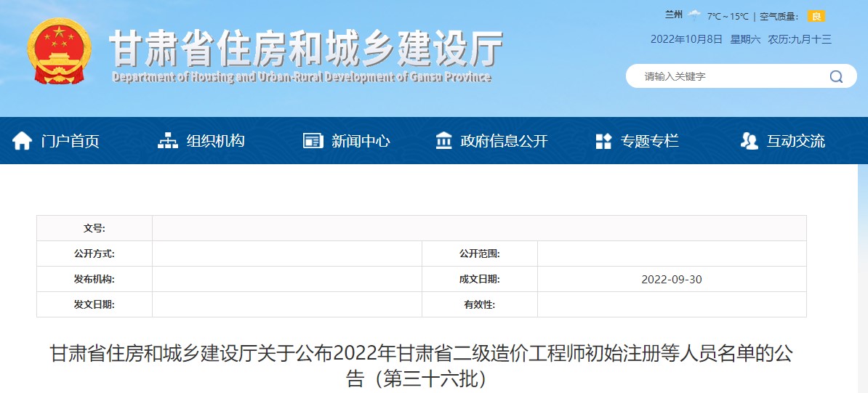Click the 甘肃省住房和城乡建设厅 site title
The height and width of the screenshot is (393, 868).
point(305,49)
